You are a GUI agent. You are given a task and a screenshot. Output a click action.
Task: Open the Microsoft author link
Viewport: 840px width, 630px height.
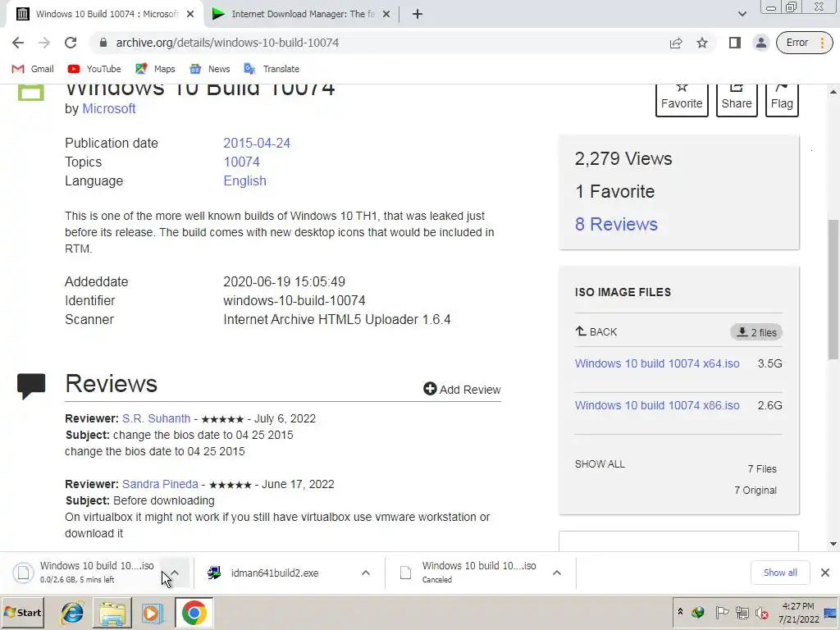point(109,109)
